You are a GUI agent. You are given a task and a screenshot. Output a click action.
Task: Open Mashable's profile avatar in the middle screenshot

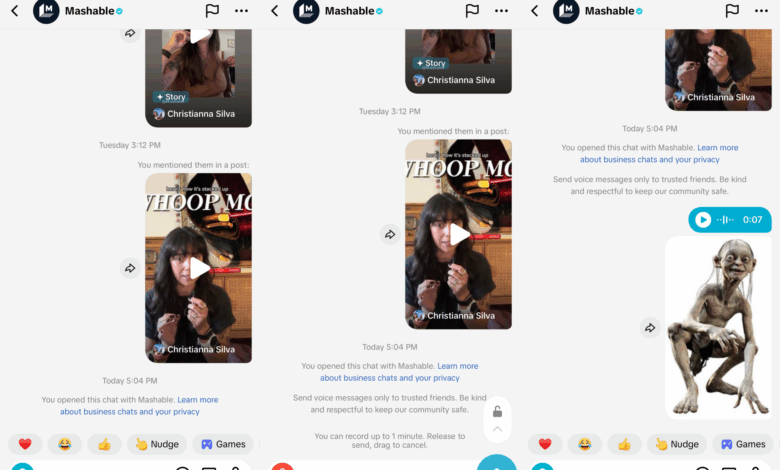[x=306, y=11]
